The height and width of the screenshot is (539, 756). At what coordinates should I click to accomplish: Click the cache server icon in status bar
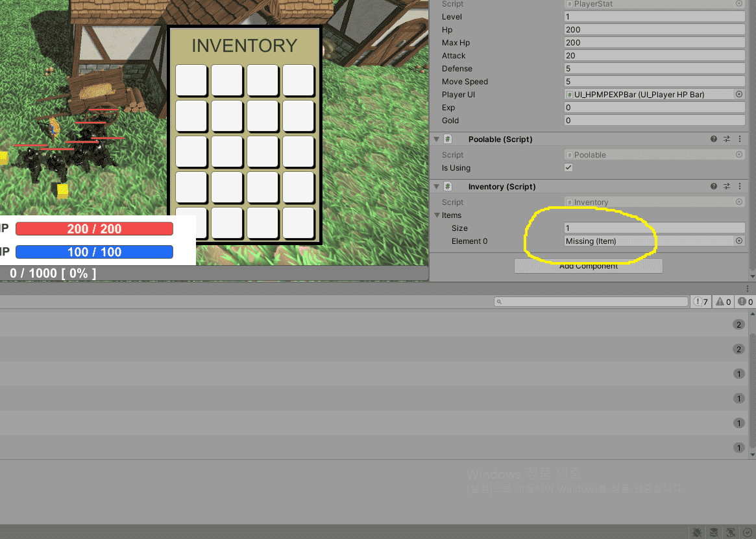click(714, 533)
